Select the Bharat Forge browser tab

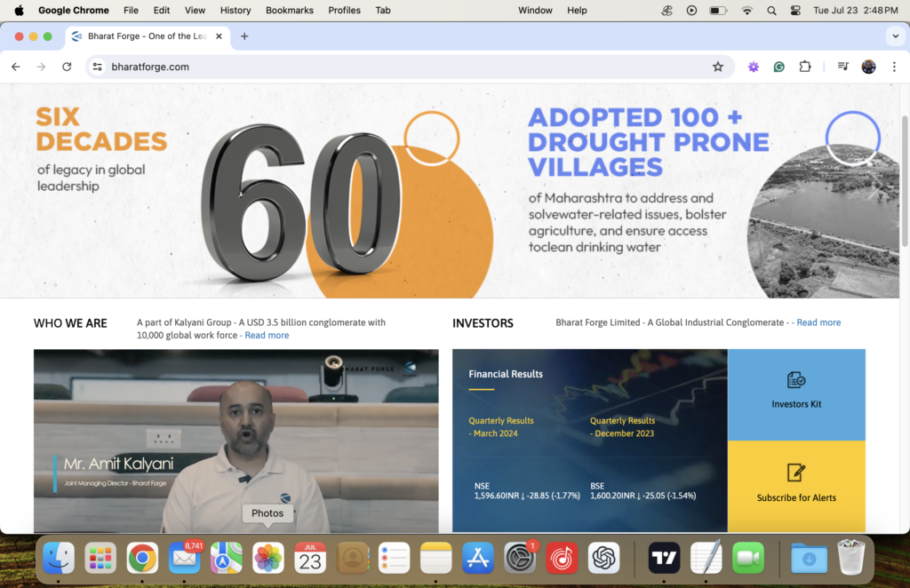142,36
